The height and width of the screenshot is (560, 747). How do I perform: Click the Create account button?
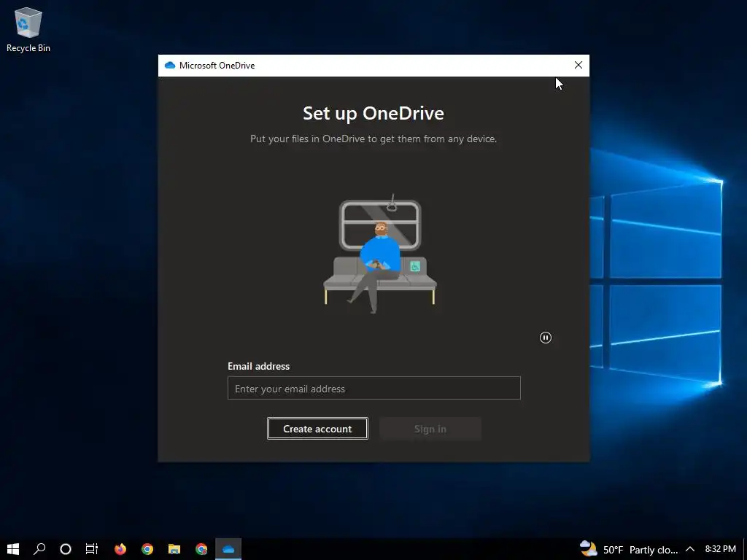coord(317,429)
